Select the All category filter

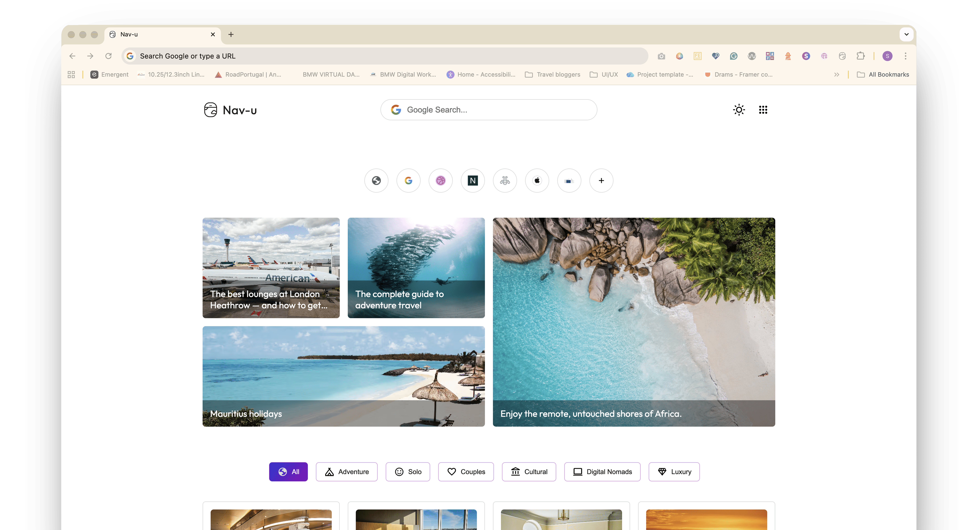tap(288, 472)
